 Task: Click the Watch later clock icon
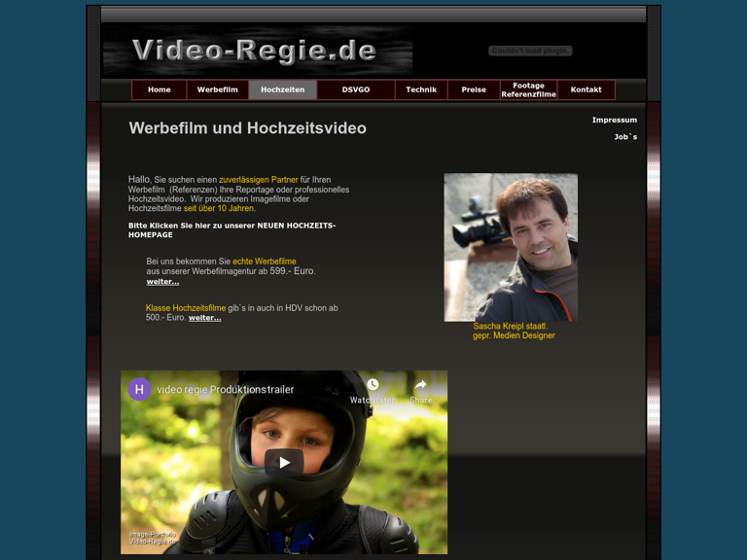(x=373, y=385)
